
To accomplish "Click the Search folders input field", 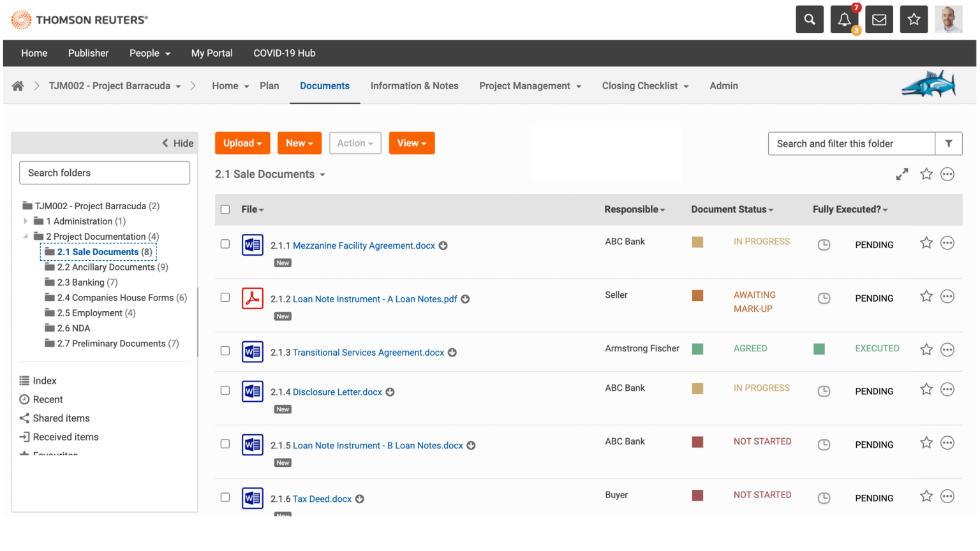I will pos(105,173).
